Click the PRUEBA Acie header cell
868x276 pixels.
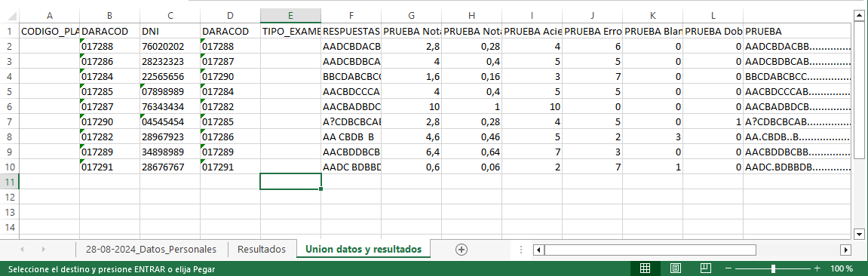pyautogui.click(x=532, y=32)
